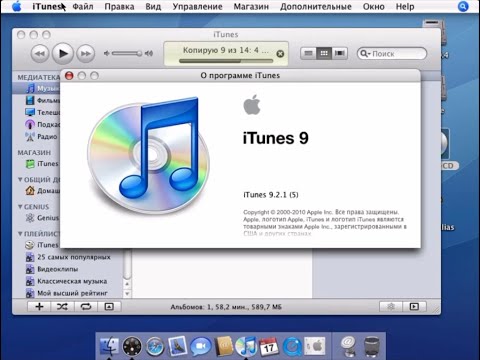The height and width of the screenshot is (360, 480).
Task: Adjust the iTunes volume slider
Action: 127,53
